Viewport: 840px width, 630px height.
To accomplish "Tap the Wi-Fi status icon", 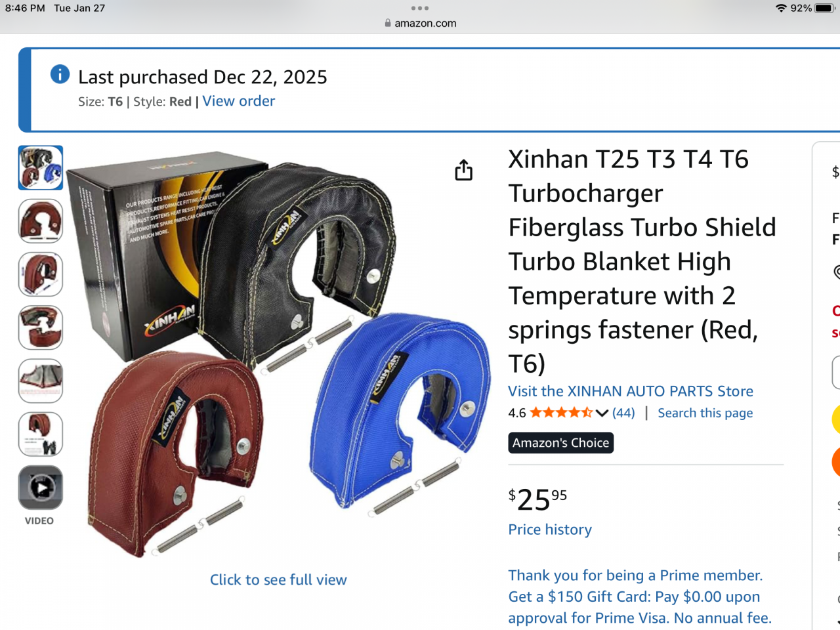I will click(x=781, y=8).
